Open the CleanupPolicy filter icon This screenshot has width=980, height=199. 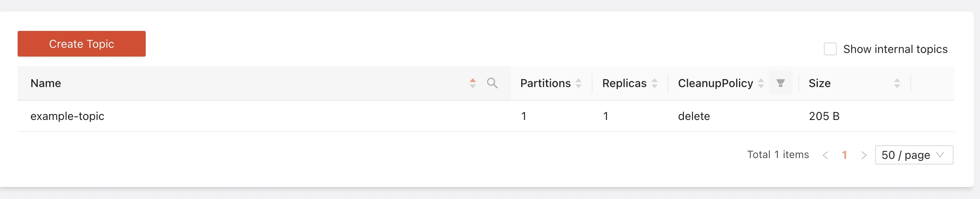pyautogui.click(x=780, y=83)
